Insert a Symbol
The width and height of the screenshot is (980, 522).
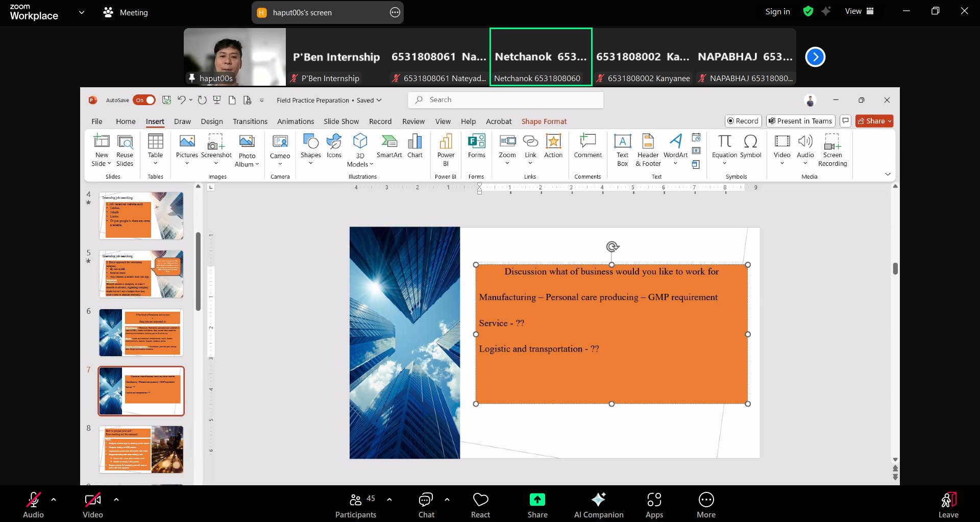point(750,146)
